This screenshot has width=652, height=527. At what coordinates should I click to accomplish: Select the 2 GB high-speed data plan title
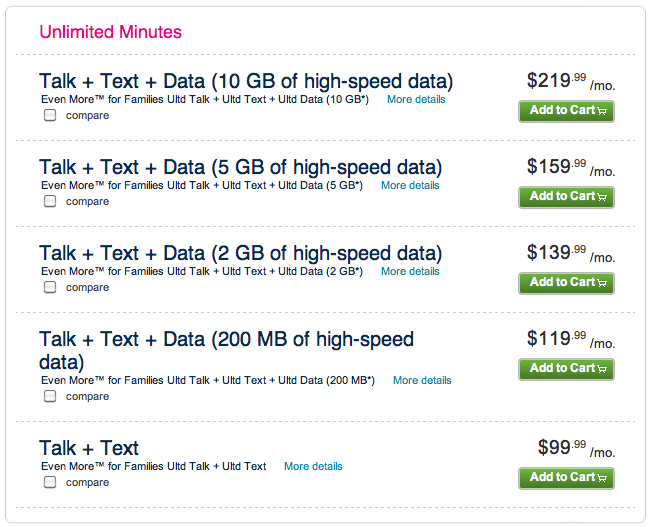240,254
